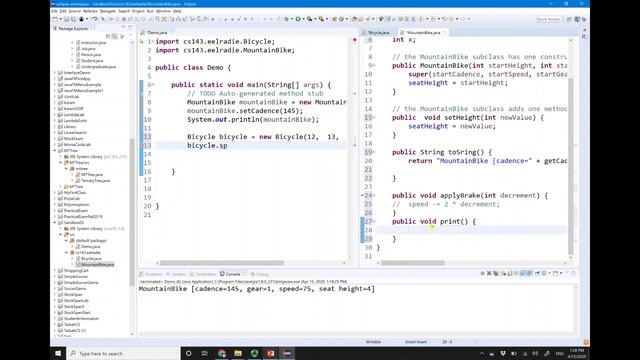Toggle folding at line 19 toString method

[x=374, y=152]
